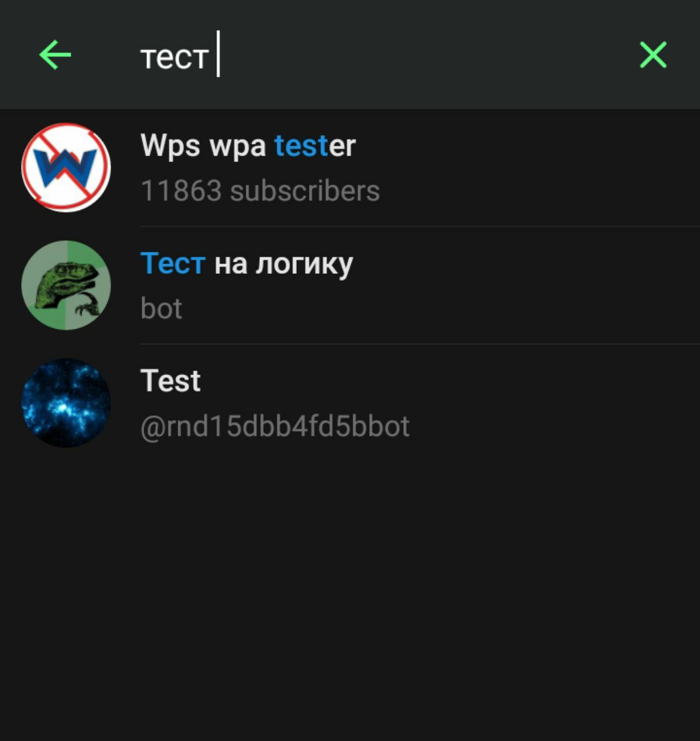Click the blue nebula avatar
The width and height of the screenshot is (700, 741).
66,402
